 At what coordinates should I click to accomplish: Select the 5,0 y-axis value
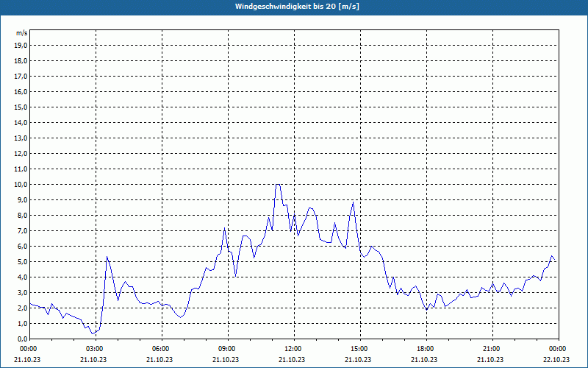tap(22, 262)
